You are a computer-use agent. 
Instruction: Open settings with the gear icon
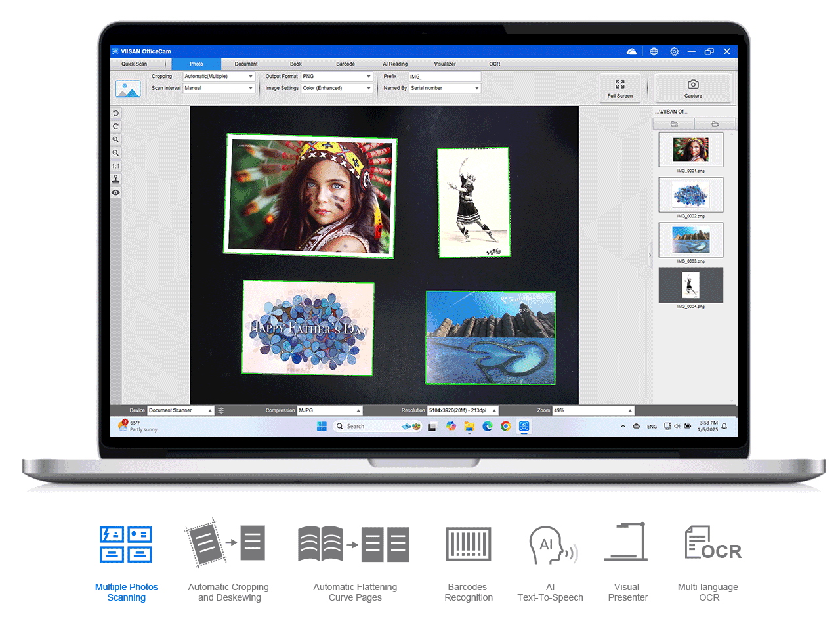[674, 51]
